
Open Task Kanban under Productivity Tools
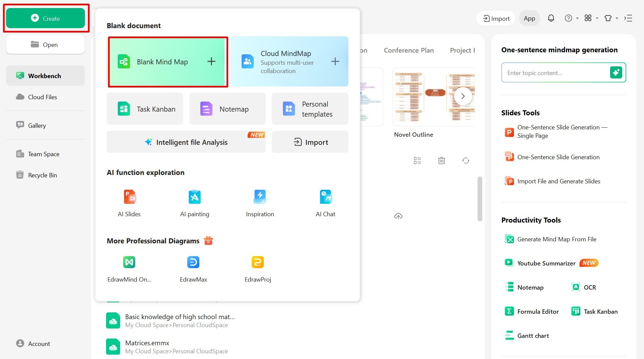[594, 311]
